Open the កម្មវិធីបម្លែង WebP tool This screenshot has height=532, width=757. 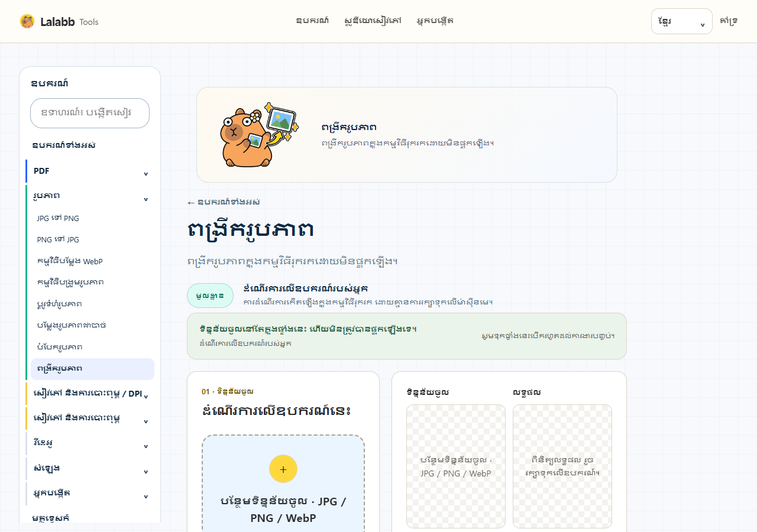click(92, 261)
